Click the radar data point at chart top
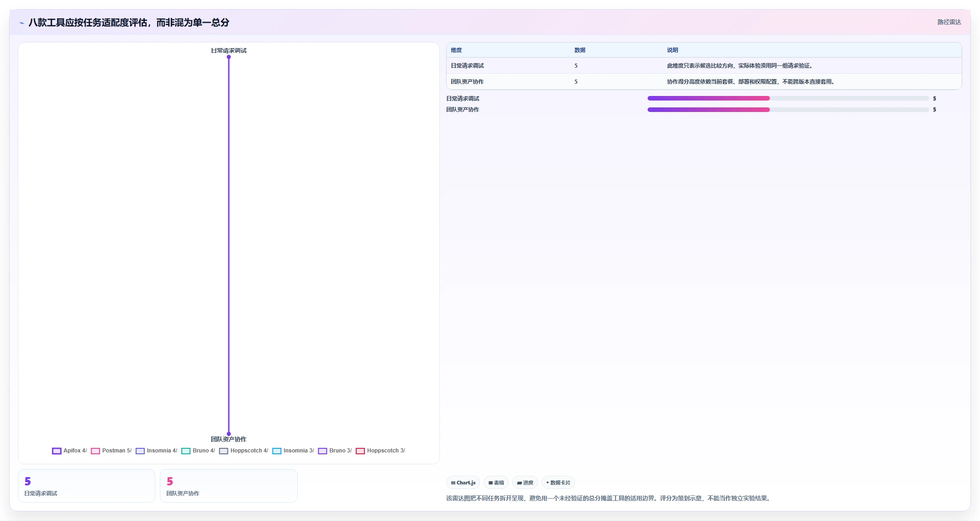The height and width of the screenshot is (521, 980). (229, 57)
